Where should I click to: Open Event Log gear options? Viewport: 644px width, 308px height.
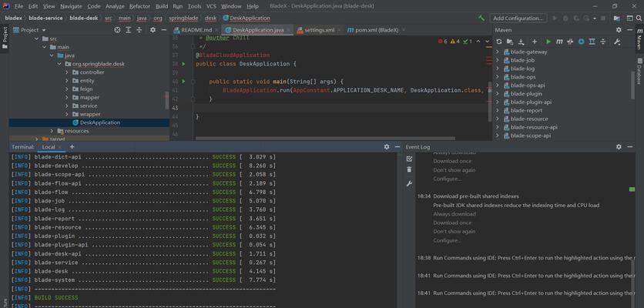click(619, 146)
